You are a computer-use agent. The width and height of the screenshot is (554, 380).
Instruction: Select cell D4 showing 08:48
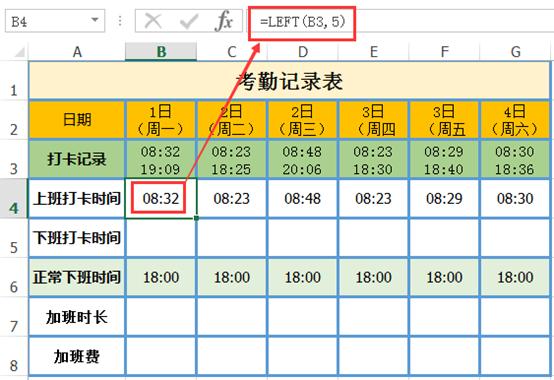(x=302, y=198)
